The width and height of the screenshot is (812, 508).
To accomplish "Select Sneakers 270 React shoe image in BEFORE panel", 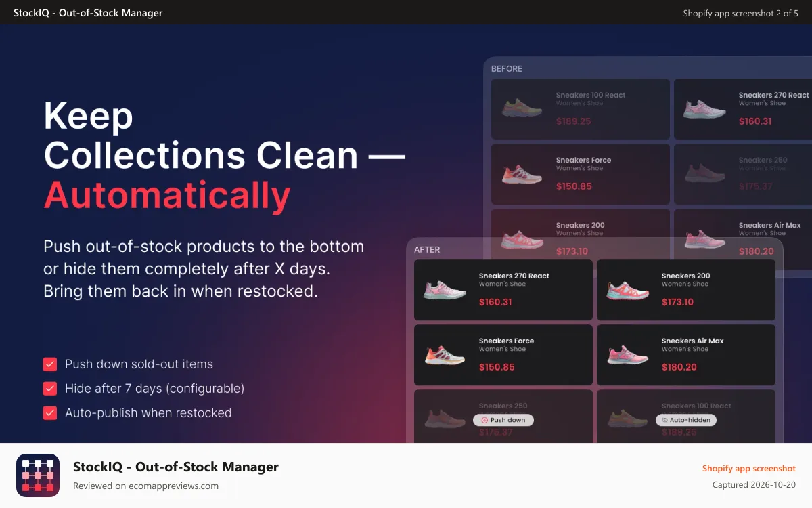I will (704, 109).
